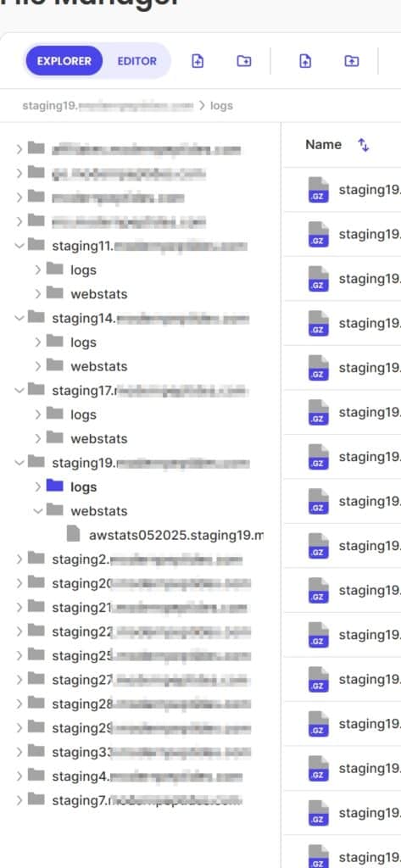Image resolution: width=401 pixels, height=868 pixels.
Task: Collapse the staging11 folder tree
Action: point(19,245)
